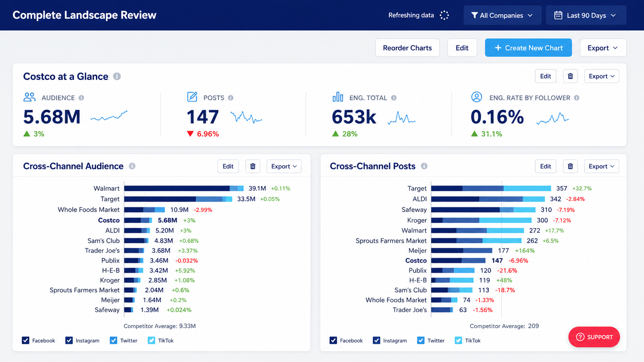Click the 5.68M audience value in Costco at a Glance
This screenshot has height=362, width=644.
tap(52, 117)
